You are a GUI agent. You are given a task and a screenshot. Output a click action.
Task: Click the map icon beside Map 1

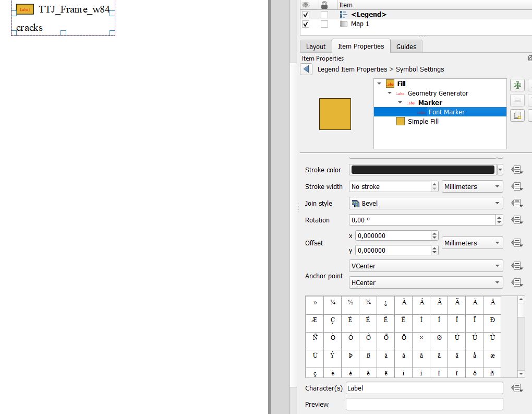click(343, 24)
